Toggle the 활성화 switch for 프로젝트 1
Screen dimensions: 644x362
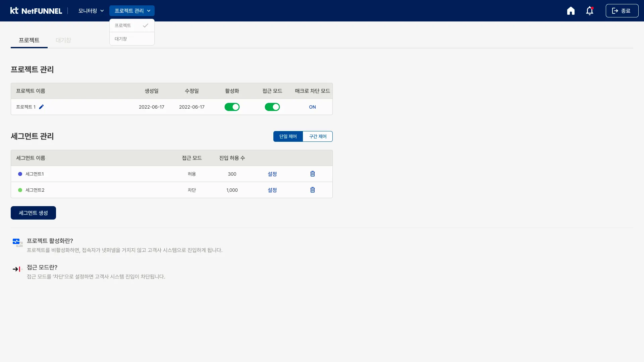point(232,107)
